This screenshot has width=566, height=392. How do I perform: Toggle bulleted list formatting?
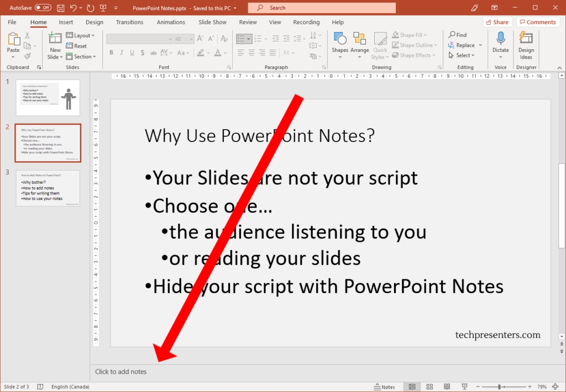pyautogui.click(x=241, y=38)
